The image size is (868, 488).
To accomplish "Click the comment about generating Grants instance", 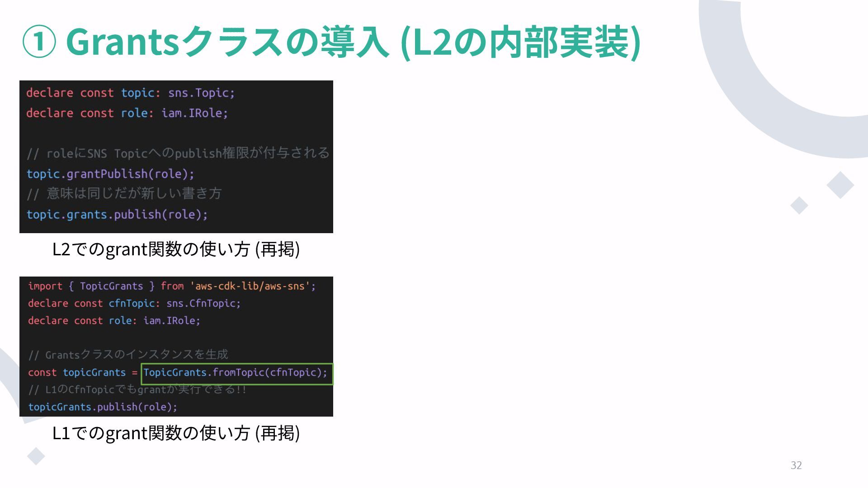I will (128, 355).
